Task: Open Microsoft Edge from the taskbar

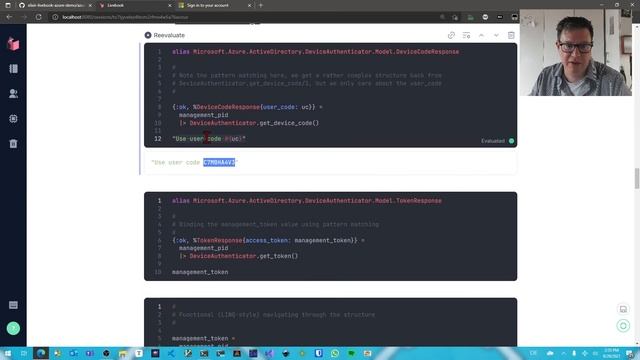Action: click(41, 353)
